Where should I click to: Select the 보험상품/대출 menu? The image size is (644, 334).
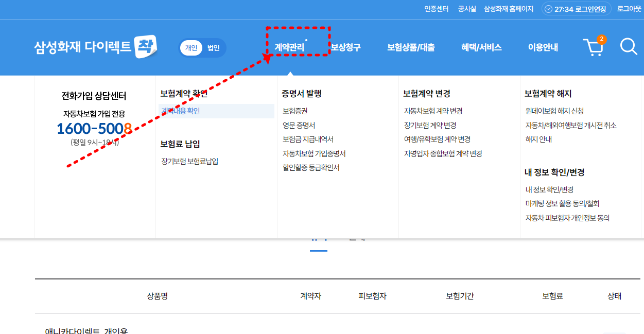click(x=410, y=46)
